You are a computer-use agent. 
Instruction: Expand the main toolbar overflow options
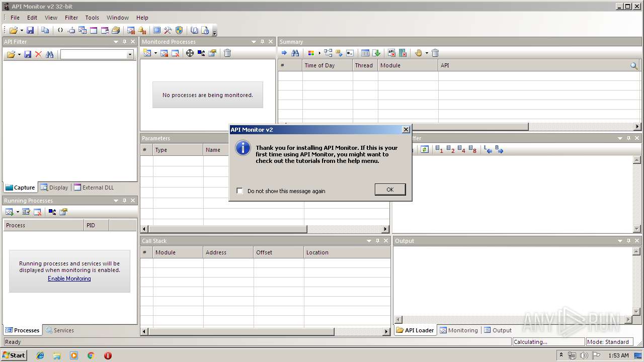tap(214, 31)
